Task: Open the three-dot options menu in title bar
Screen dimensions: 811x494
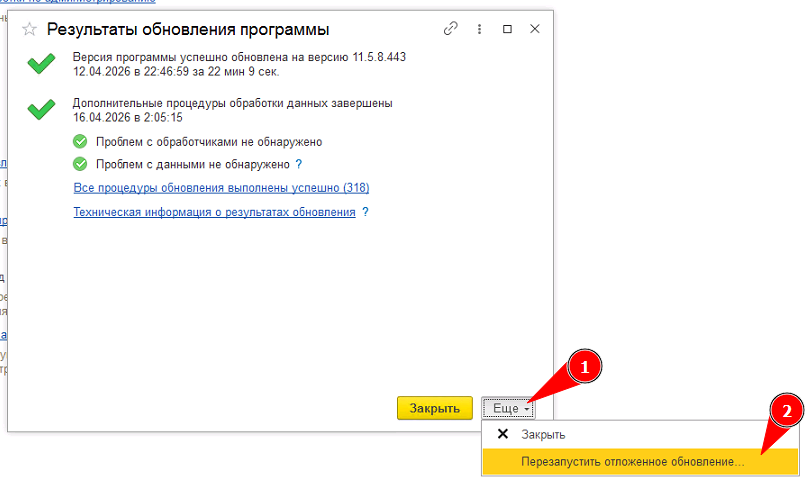Action: (479, 30)
